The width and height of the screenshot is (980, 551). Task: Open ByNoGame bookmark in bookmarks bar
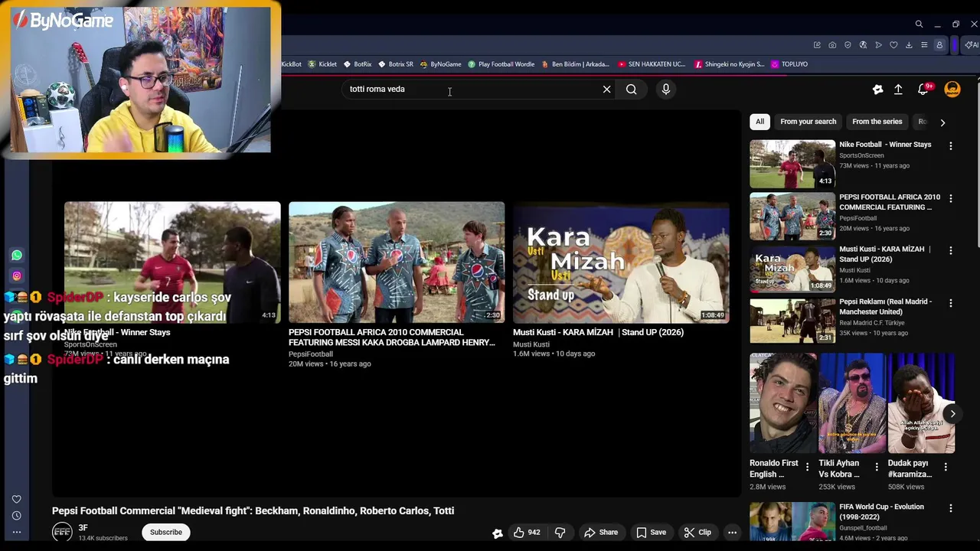point(440,64)
